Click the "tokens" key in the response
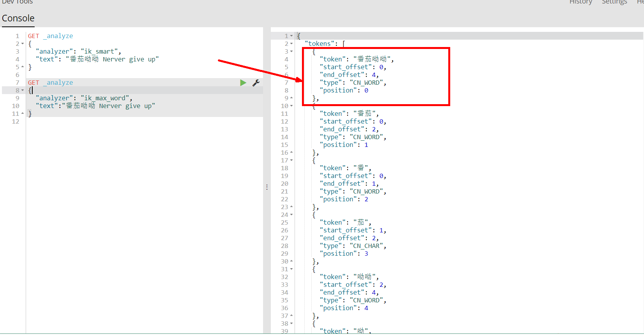This screenshot has width=644, height=335. point(320,44)
